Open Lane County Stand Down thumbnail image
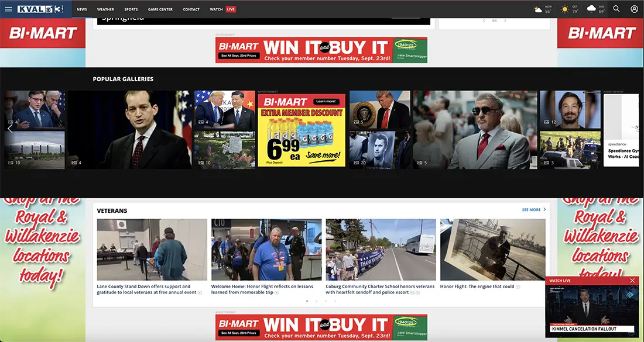 click(x=152, y=249)
